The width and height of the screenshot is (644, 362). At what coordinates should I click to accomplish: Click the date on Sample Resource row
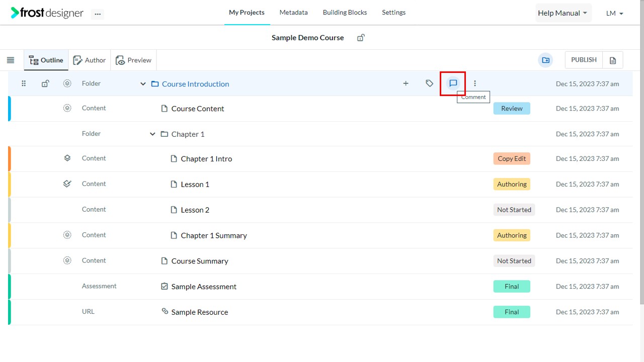click(x=587, y=312)
